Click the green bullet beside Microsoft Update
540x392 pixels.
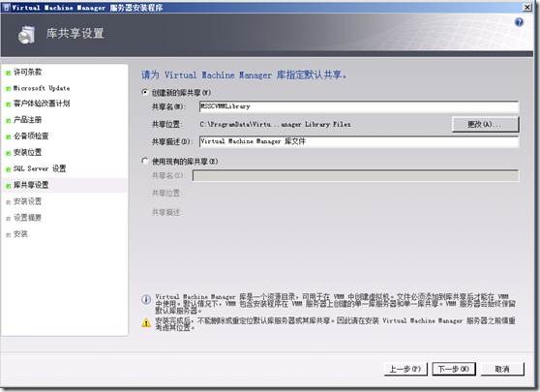point(9,89)
